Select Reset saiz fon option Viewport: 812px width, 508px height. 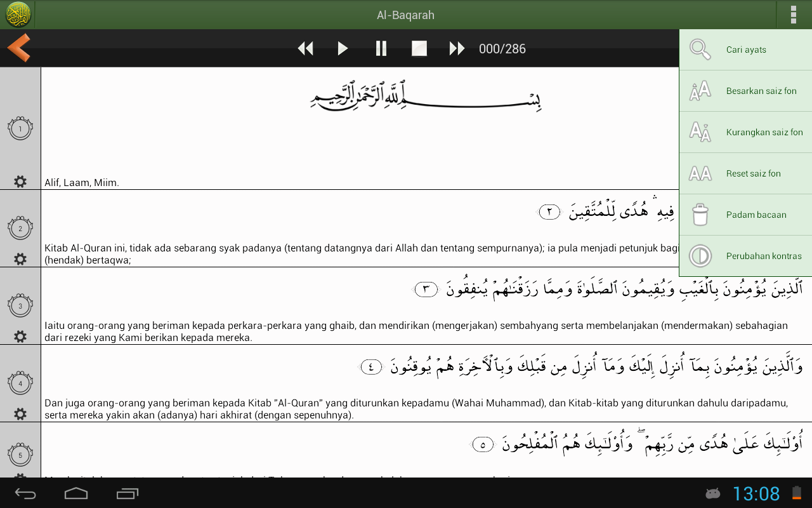click(x=745, y=173)
